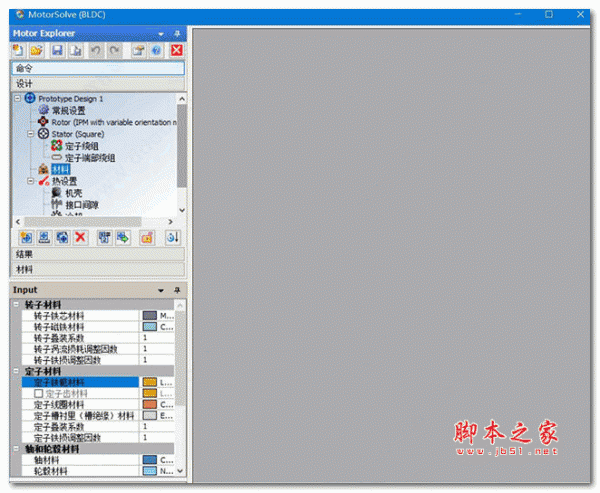
Task: Click the Rotor node icon
Action: (x=43, y=122)
